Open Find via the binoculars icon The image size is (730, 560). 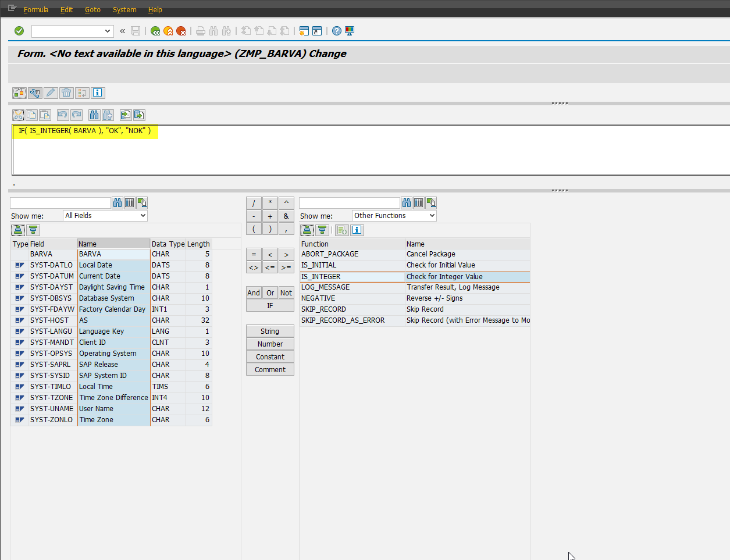point(94,115)
